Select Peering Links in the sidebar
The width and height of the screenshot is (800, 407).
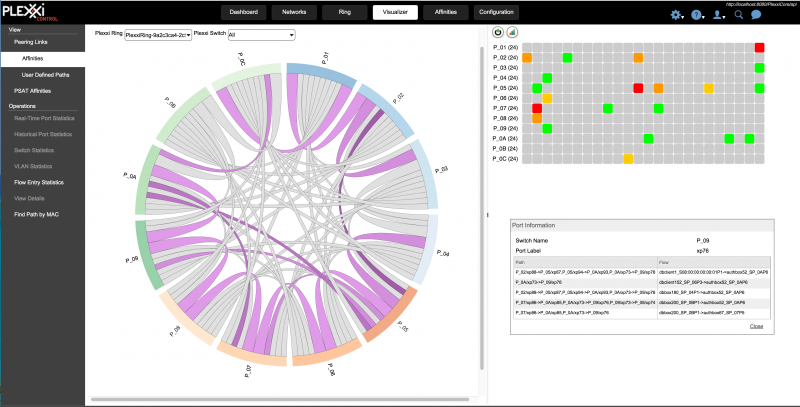pyautogui.click(x=33, y=44)
